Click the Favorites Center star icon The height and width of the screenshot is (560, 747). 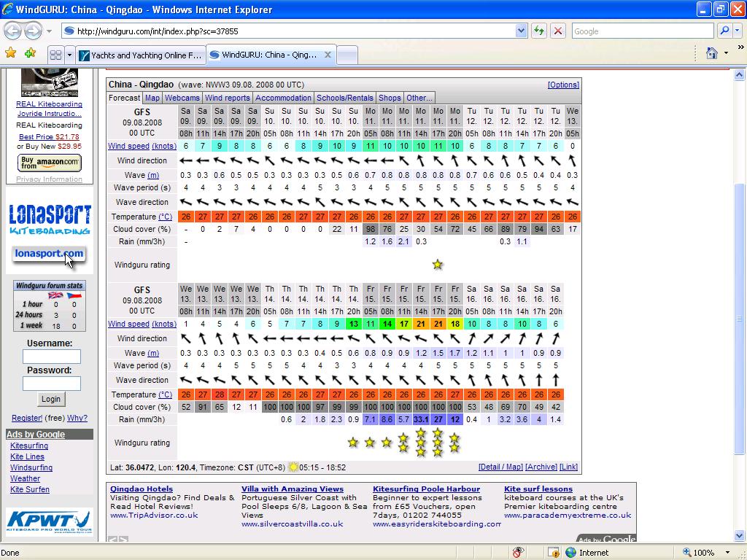click(x=10, y=52)
